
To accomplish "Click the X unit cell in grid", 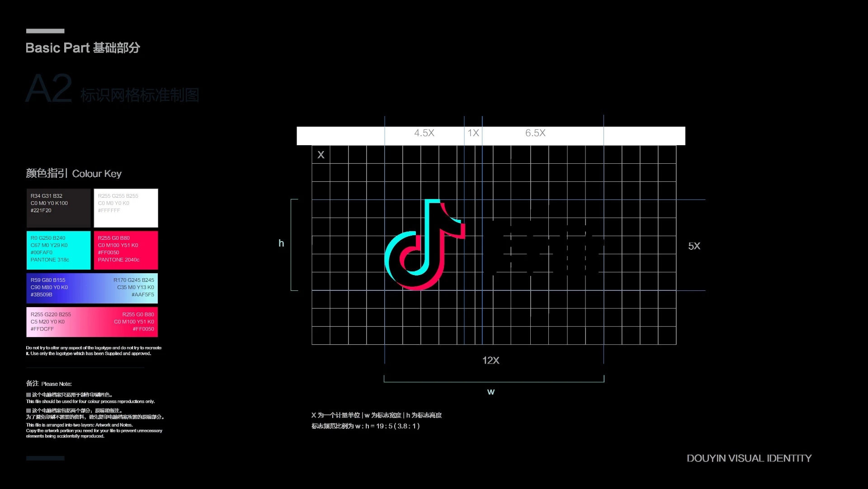I will pos(321,155).
